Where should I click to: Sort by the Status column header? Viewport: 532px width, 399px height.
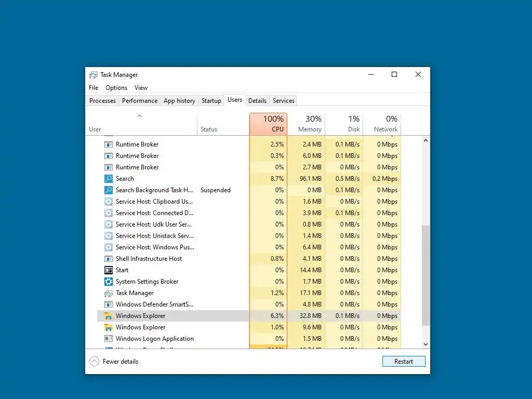pos(223,124)
